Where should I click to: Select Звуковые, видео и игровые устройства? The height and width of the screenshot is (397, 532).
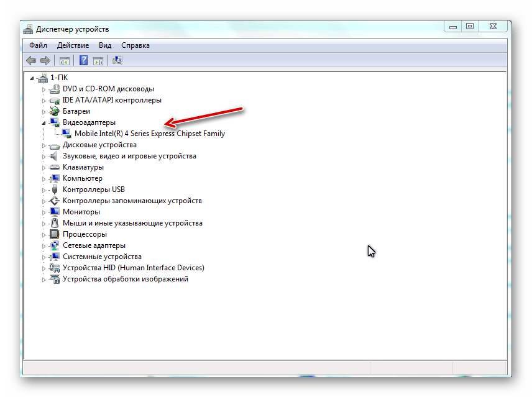[x=129, y=156]
